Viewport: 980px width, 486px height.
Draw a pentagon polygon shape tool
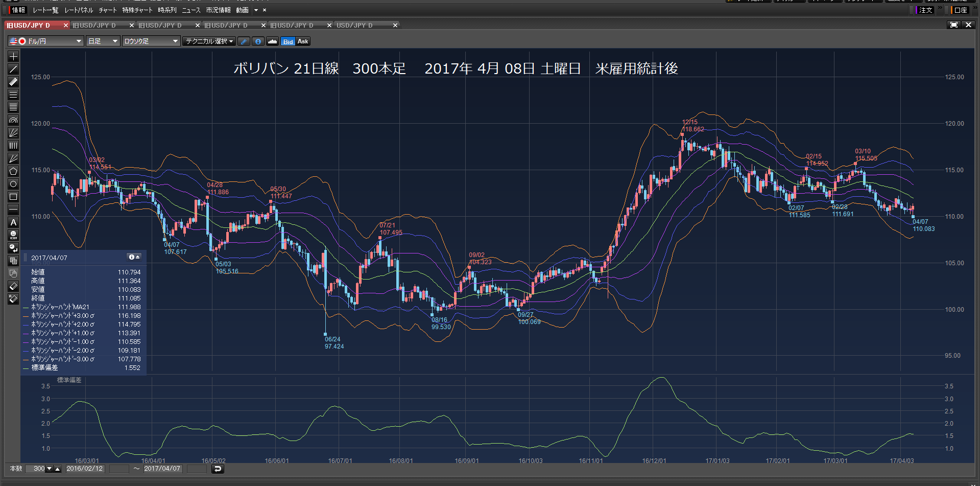pos(13,171)
